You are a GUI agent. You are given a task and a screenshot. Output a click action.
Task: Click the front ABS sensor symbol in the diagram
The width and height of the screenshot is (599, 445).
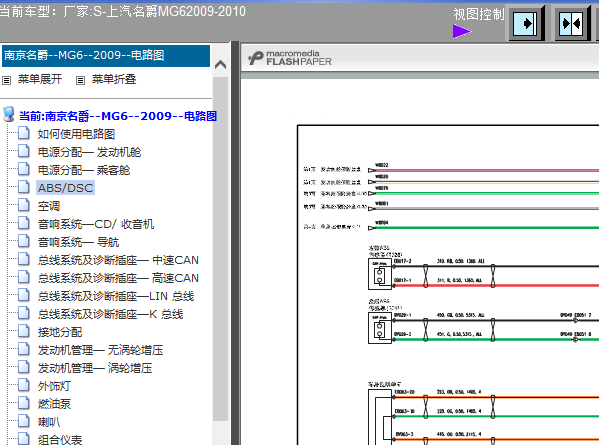380,274
